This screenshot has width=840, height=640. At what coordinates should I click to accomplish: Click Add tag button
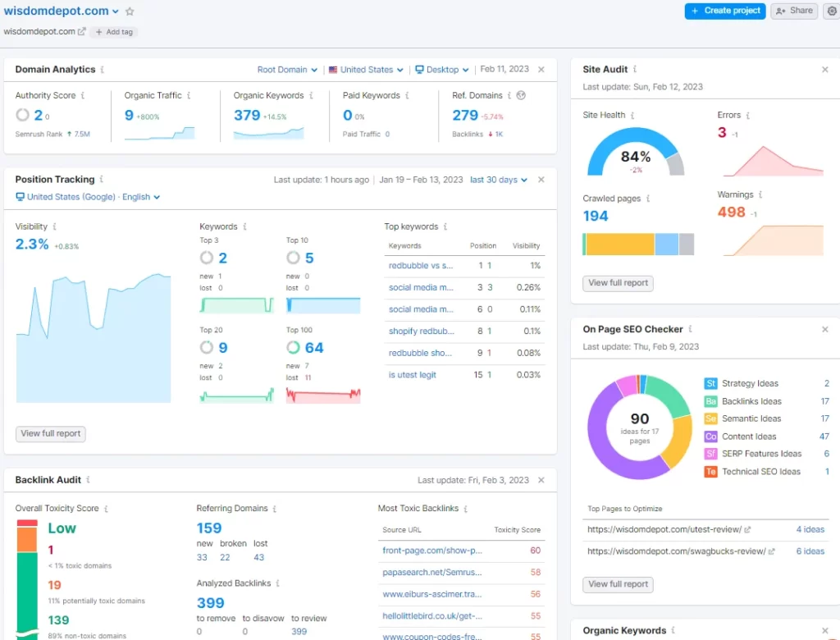114,32
